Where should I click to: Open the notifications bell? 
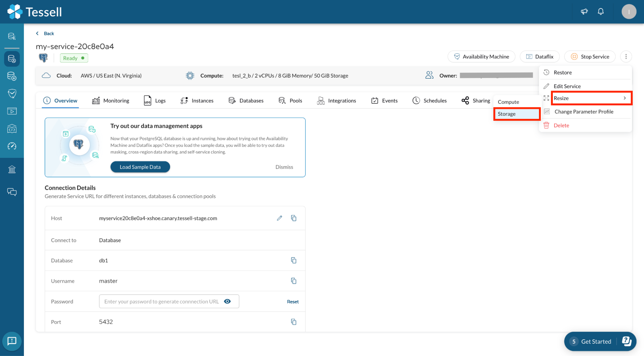601,12
